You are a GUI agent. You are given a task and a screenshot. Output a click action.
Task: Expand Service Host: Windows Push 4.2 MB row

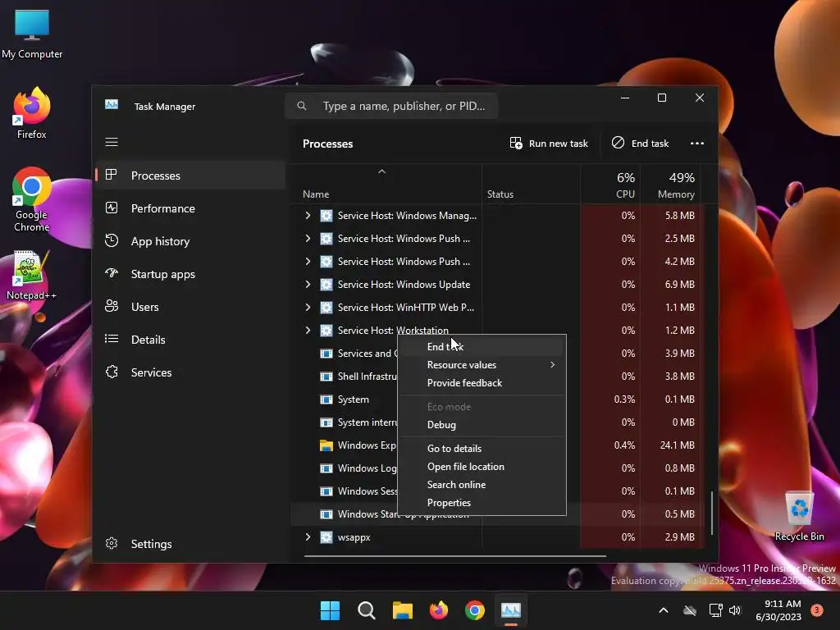pos(308,262)
